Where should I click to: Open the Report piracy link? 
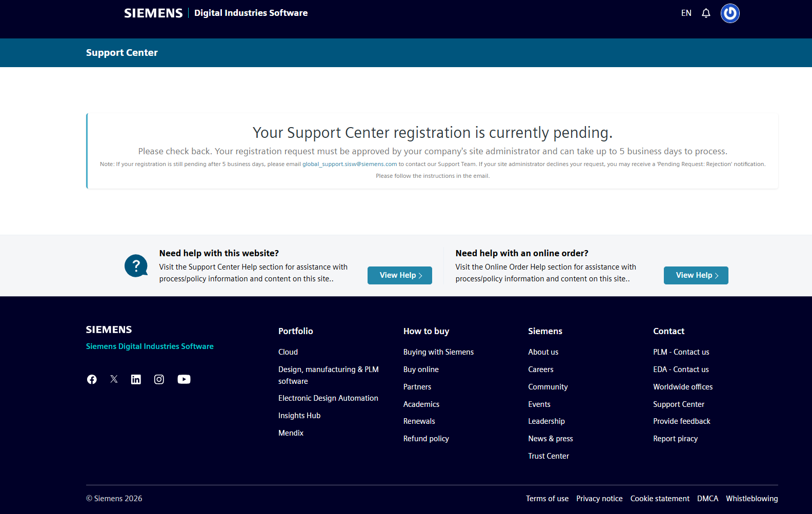pos(675,439)
